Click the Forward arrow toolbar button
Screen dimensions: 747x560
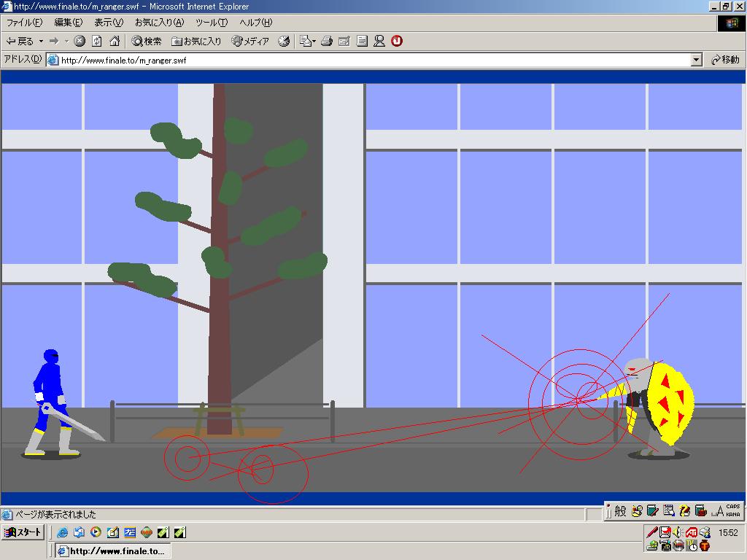[54, 42]
